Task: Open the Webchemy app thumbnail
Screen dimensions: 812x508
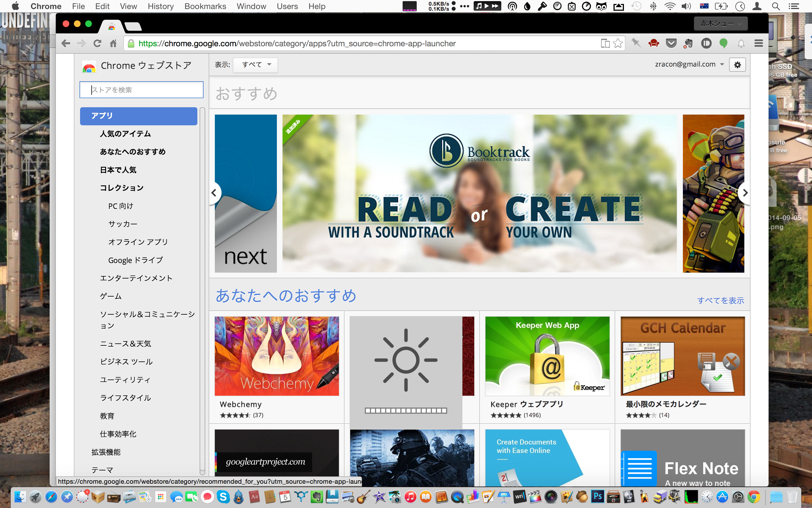Action: point(277,356)
